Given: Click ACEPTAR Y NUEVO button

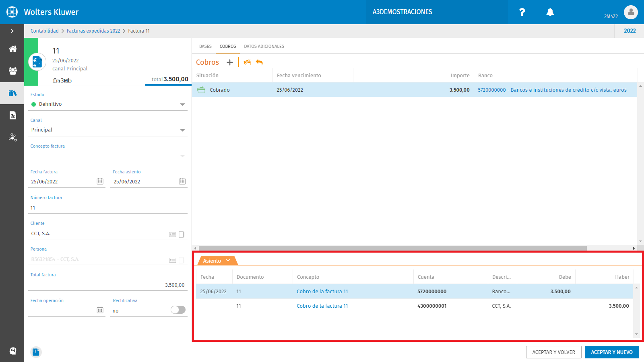Looking at the screenshot, I should (612, 352).
